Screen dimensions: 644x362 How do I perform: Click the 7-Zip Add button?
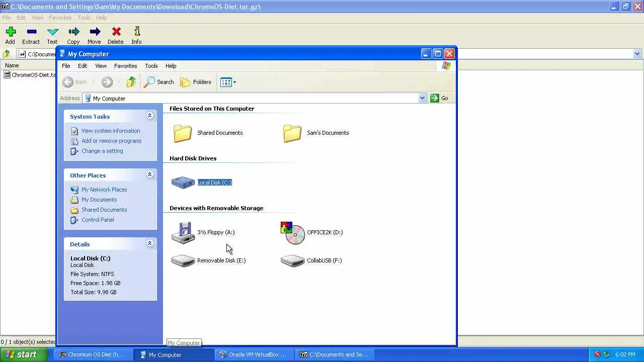[x=10, y=36]
